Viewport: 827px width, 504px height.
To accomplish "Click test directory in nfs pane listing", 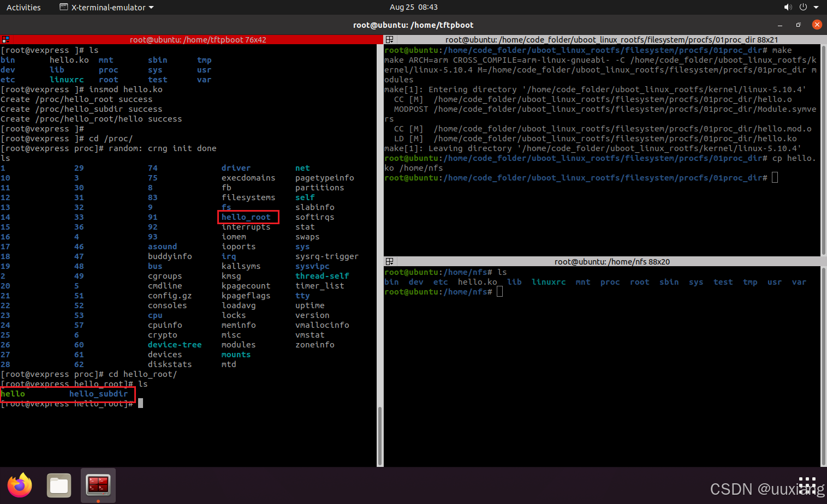I will [723, 282].
